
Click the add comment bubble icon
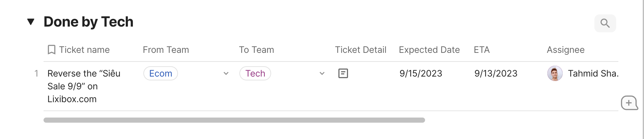click(629, 103)
